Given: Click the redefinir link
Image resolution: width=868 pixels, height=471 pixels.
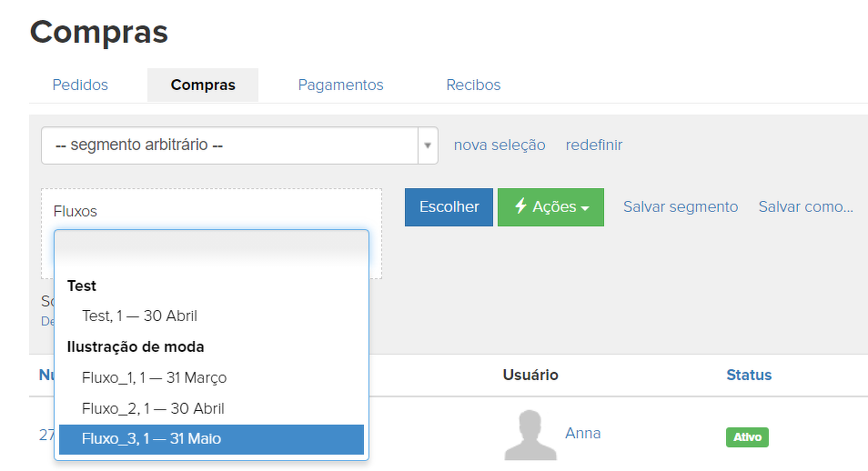Looking at the screenshot, I should click(594, 145).
